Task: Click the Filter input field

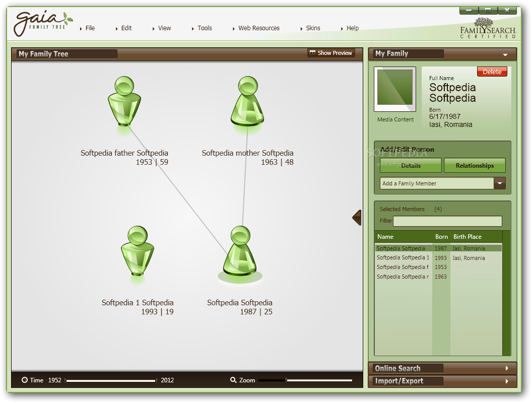Action: (x=447, y=221)
